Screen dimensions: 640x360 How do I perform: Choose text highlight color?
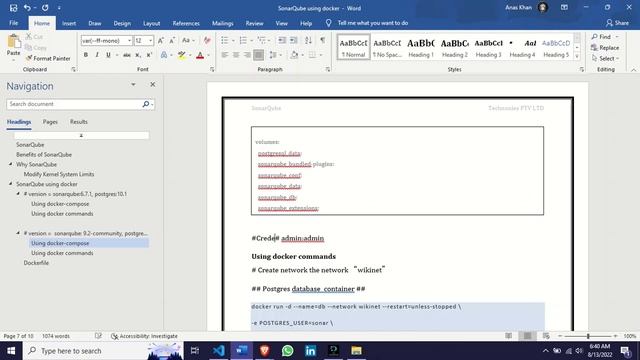point(182,55)
